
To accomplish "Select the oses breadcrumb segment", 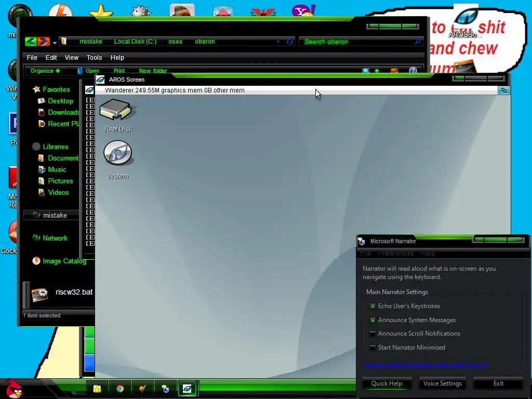I will pos(176,42).
